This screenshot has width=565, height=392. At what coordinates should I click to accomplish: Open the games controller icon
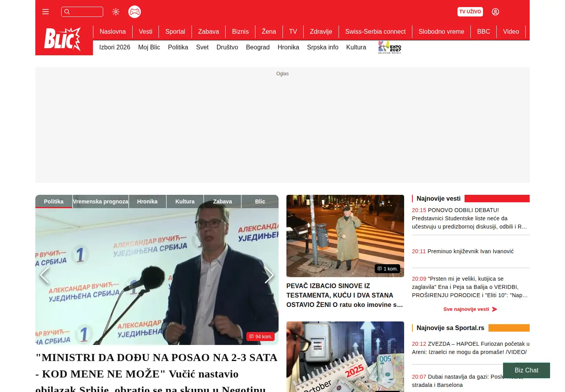[x=135, y=12]
